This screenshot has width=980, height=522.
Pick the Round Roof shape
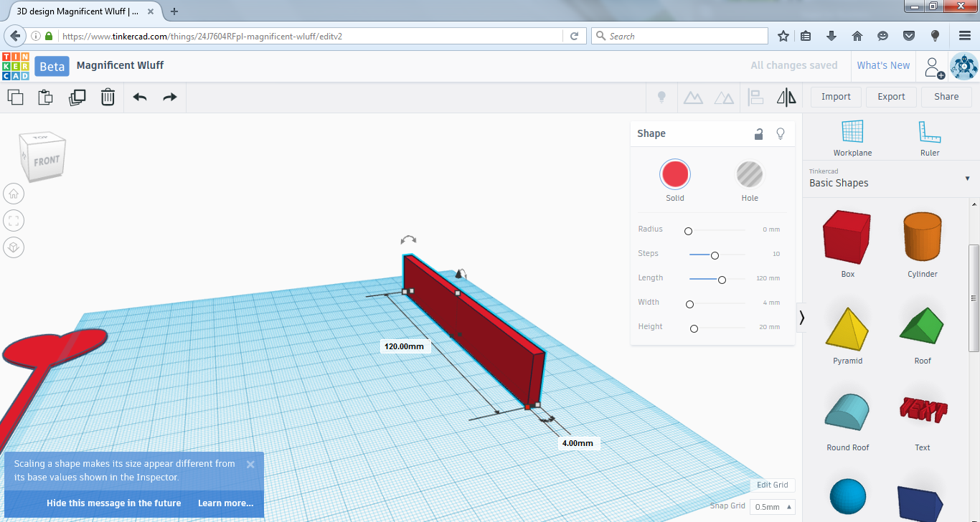coord(848,414)
